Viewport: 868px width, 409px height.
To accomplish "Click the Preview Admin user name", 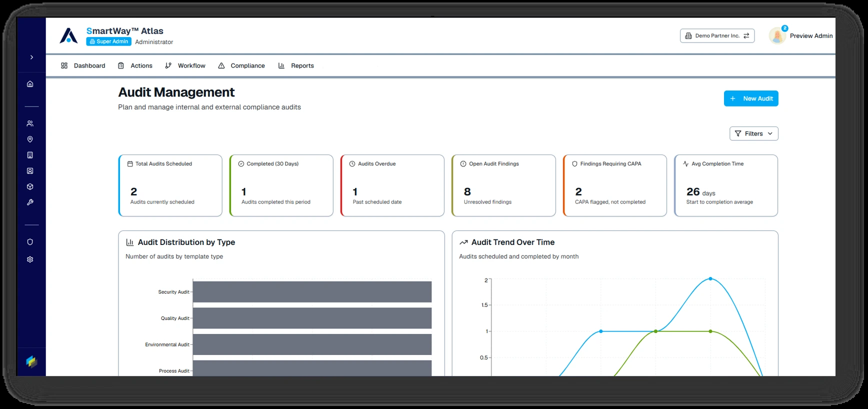I will tap(811, 36).
